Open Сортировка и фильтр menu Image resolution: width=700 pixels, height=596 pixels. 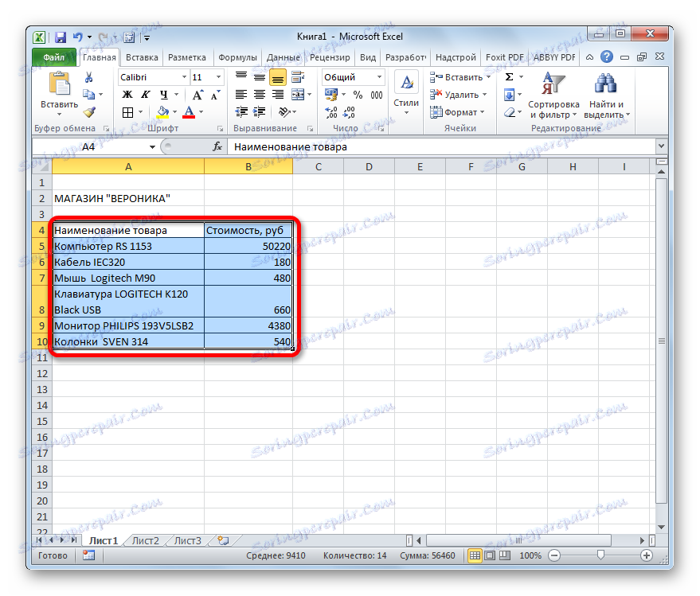pyautogui.click(x=553, y=96)
